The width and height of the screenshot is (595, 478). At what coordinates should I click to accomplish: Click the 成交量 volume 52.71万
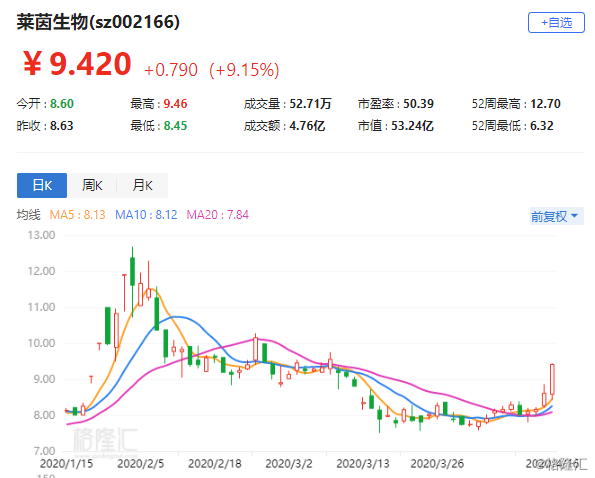310,104
